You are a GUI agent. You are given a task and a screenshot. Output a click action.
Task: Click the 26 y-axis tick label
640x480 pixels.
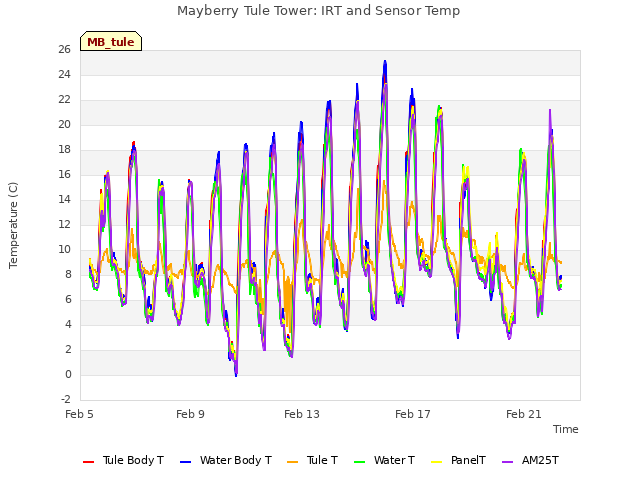click(64, 49)
